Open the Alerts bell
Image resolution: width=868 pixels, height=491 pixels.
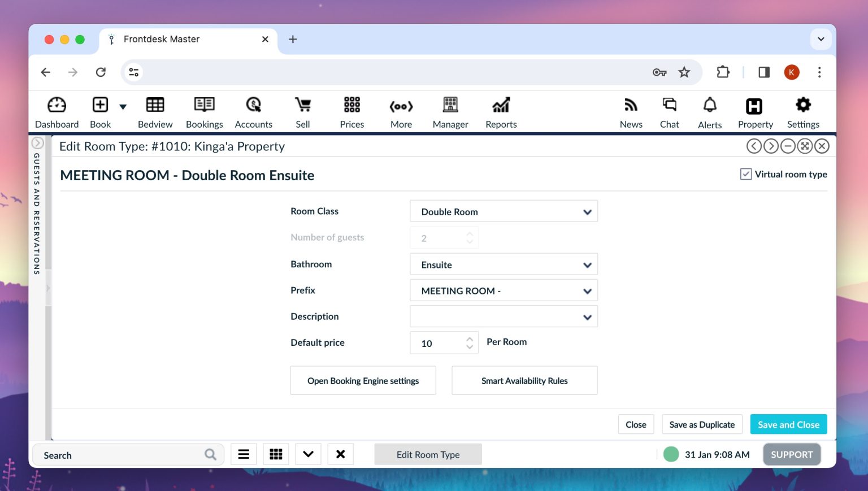coord(709,112)
